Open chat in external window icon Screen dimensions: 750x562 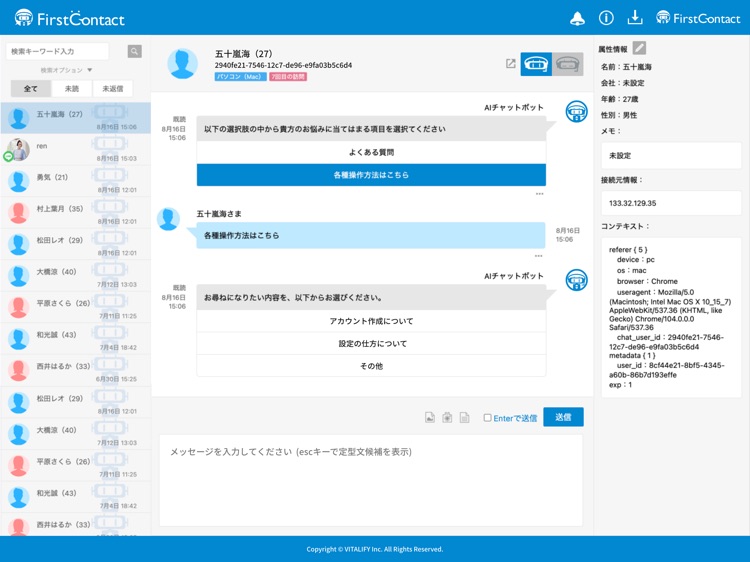pyautogui.click(x=510, y=64)
